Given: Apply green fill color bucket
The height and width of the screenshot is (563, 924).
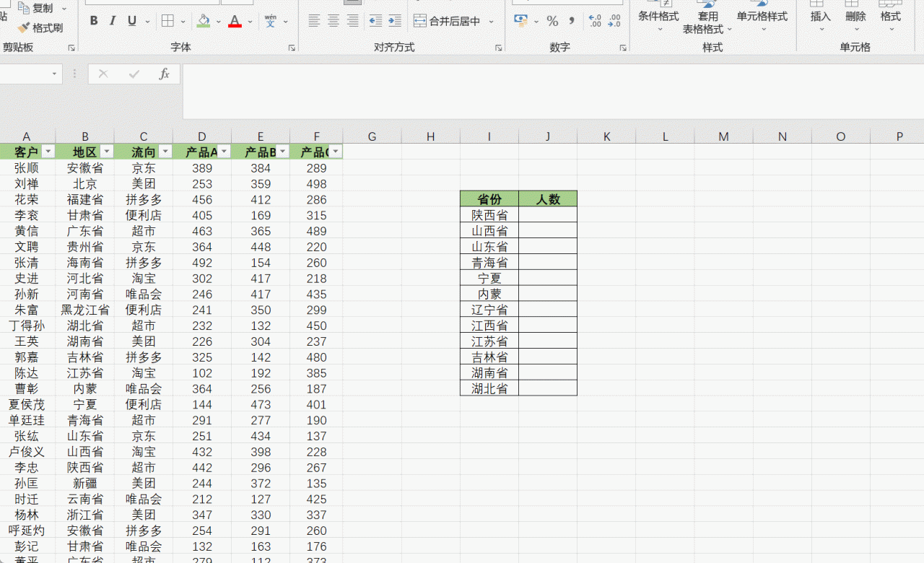Looking at the screenshot, I should coord(204,21).
